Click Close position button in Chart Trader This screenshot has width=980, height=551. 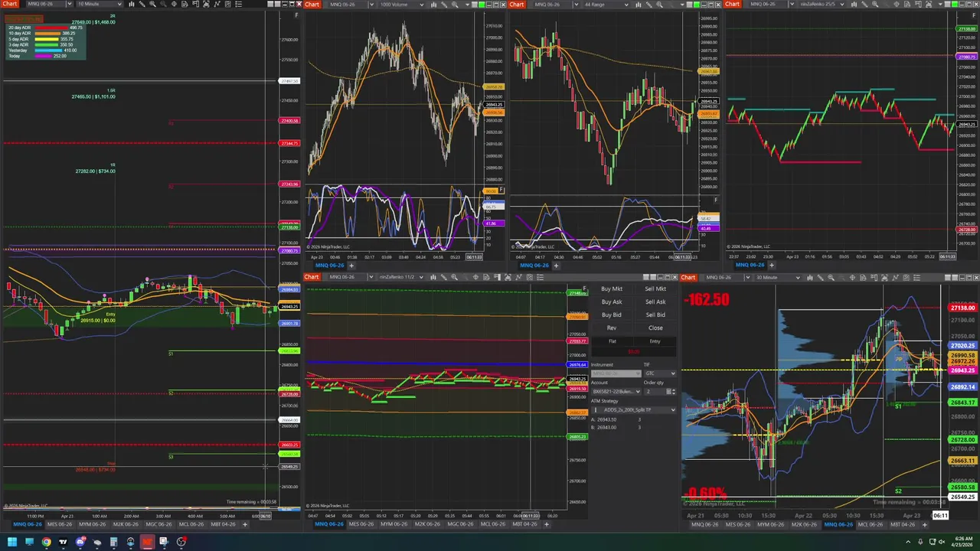point(655,328)
